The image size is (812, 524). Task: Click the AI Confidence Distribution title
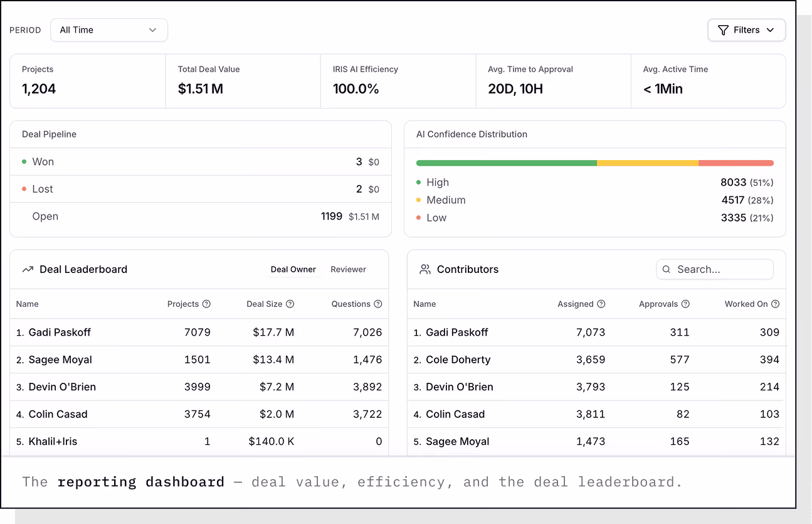(472, 134)
